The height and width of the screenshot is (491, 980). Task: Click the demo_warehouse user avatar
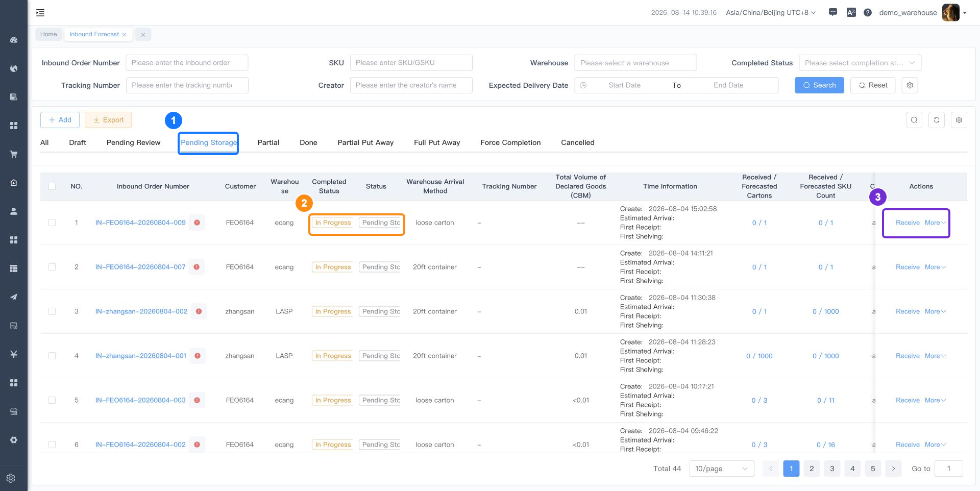950,12
